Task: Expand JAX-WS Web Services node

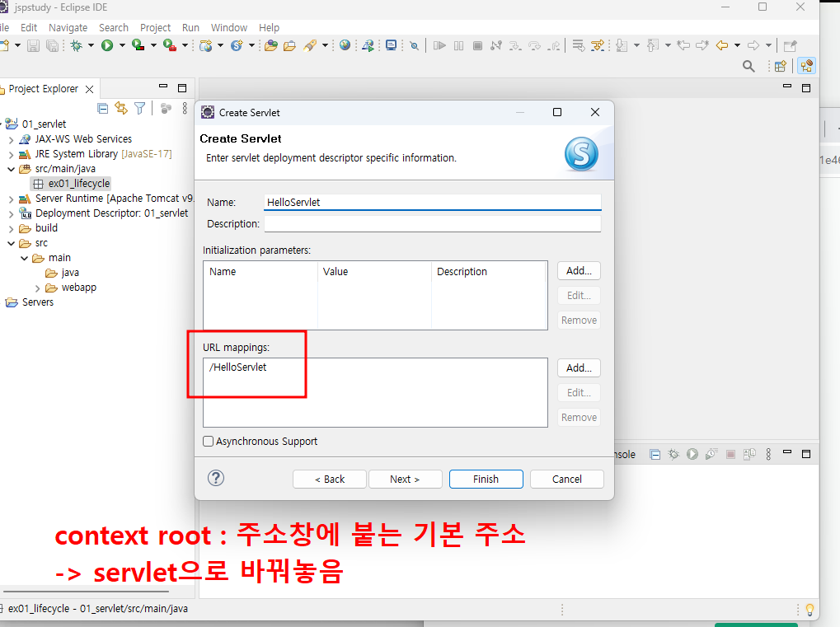Action: (12, 140)
